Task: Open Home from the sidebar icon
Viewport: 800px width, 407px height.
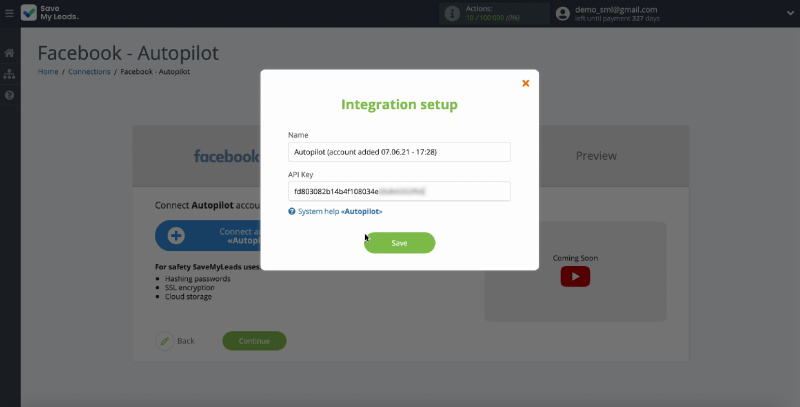Action: coord(10,53)
